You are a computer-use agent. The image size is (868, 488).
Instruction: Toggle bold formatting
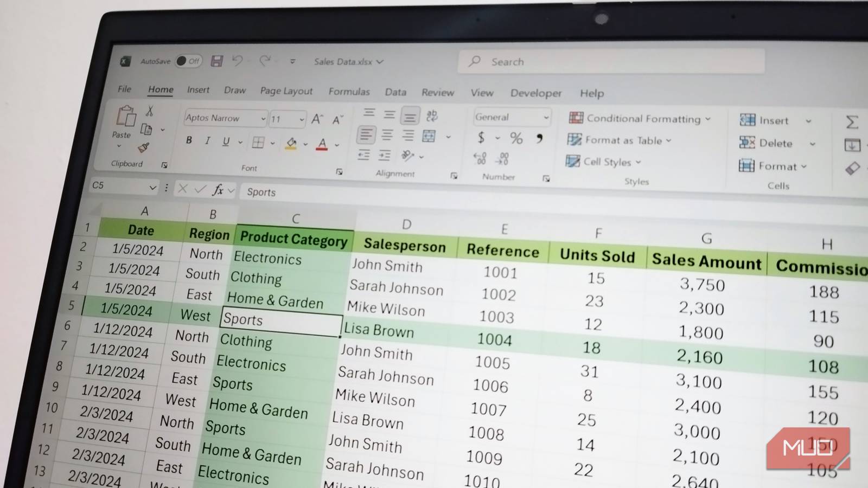tap(189, 140)
